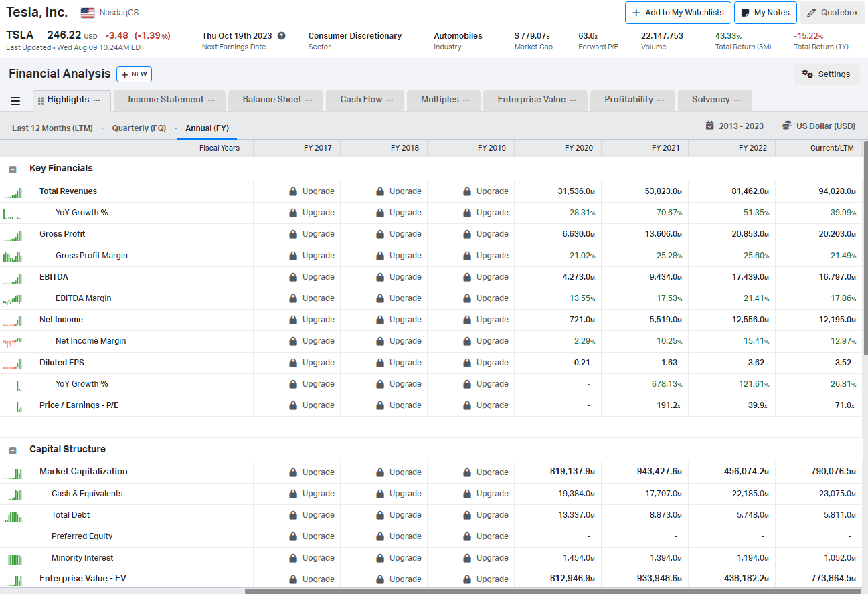
Task: Open the Income Statement tab options ellipsis
Action: coord(211,100)
